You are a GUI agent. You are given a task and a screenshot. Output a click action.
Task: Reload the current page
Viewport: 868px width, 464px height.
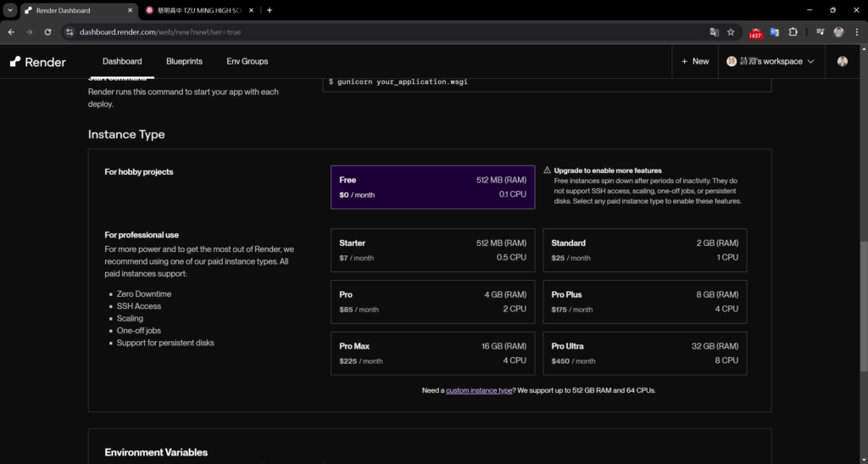click(x=47, y=32)
